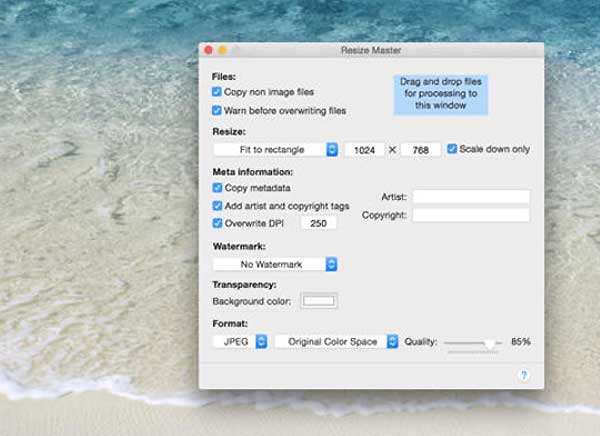
Task: Toggle the Overwrite DPI checkbox
Action: [x=217, y=223]
